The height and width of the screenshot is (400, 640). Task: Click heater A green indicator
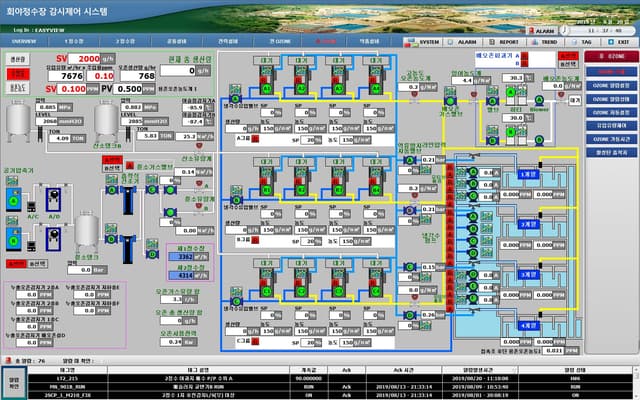click(511, 93)
